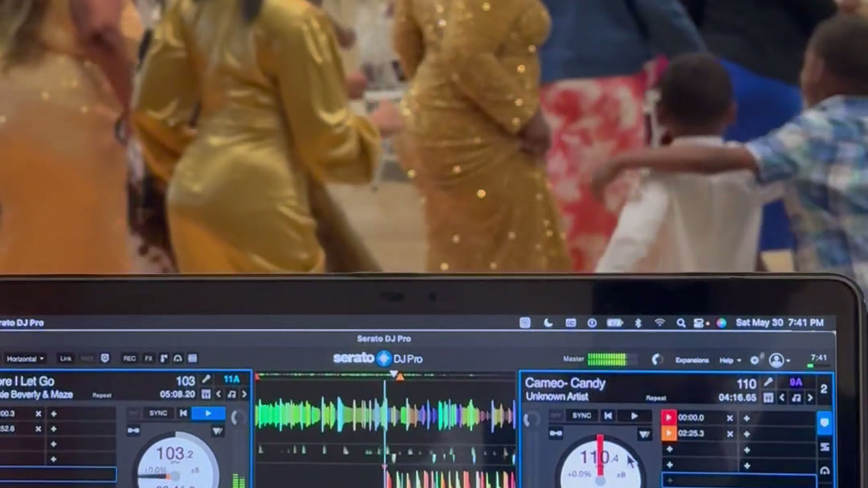Toggle Repeat on the Beverly & Maze deck
Image resolution: width=868 pixels, height=488 pixels.
pos(102,395)
